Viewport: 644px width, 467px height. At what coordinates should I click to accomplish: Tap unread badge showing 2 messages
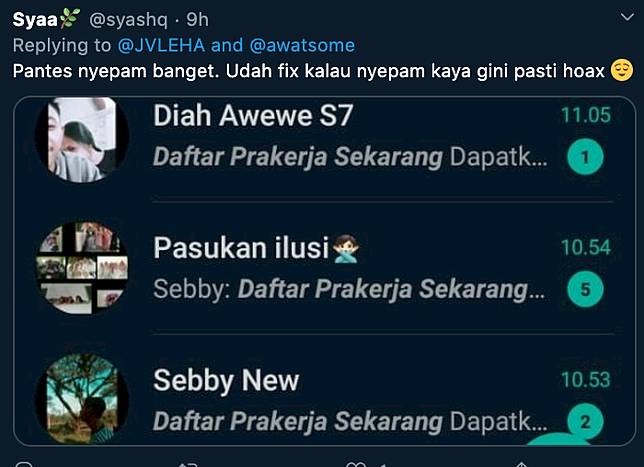pos(585,421)
